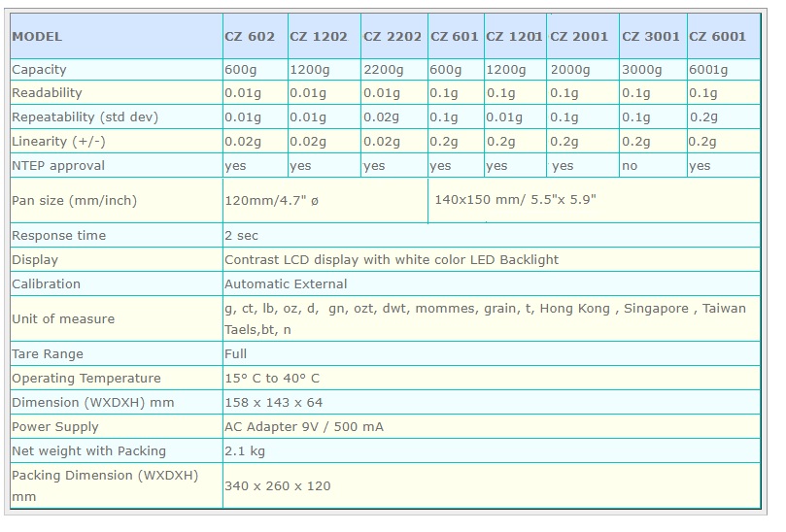Image resolution: width=786 pixels, height=532 pixels.
Task: Click the Unit of measure label
Action: click(x=63, y=319)
